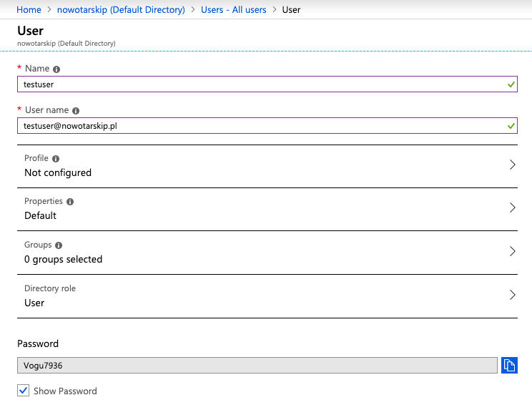This screenshot has width=532, height=410.
Task: Click the green checkmark in User name field
Action: [x=511, y=126]
